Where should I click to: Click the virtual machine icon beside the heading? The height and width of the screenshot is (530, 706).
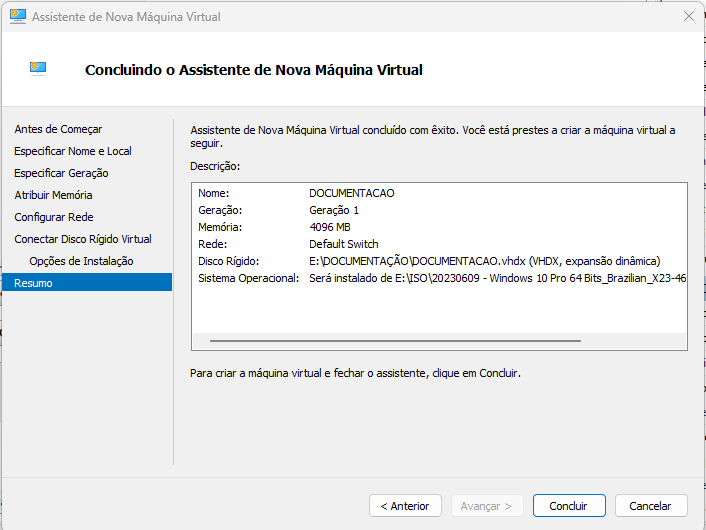click(39, 69)
